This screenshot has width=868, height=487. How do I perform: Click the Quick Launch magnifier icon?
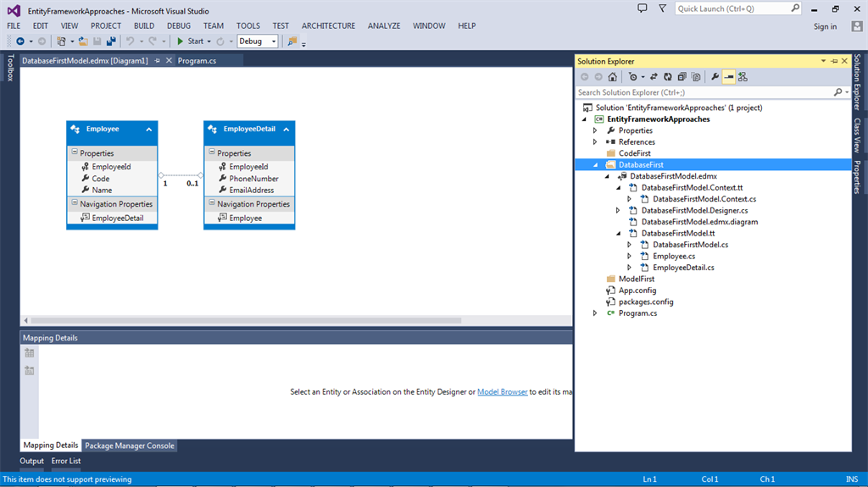click(x=795, y=8)
